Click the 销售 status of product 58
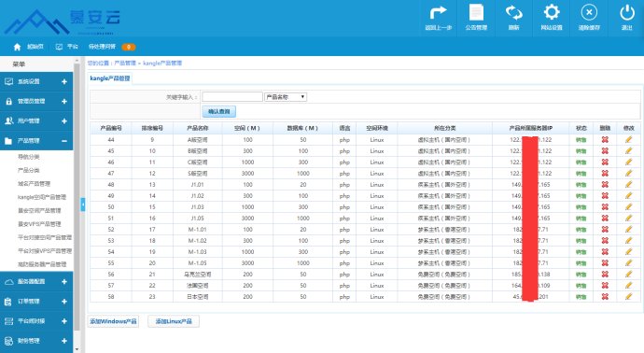The width and height of the screenshot is (644, 353). tap(581, 297)
